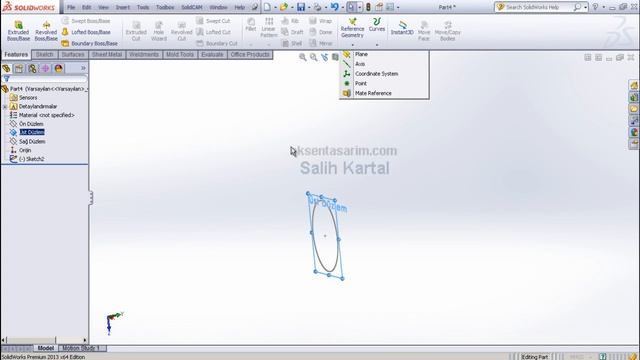Toggle the Instant3D tool
Screen dimensions: 640x360
point(402,28)
